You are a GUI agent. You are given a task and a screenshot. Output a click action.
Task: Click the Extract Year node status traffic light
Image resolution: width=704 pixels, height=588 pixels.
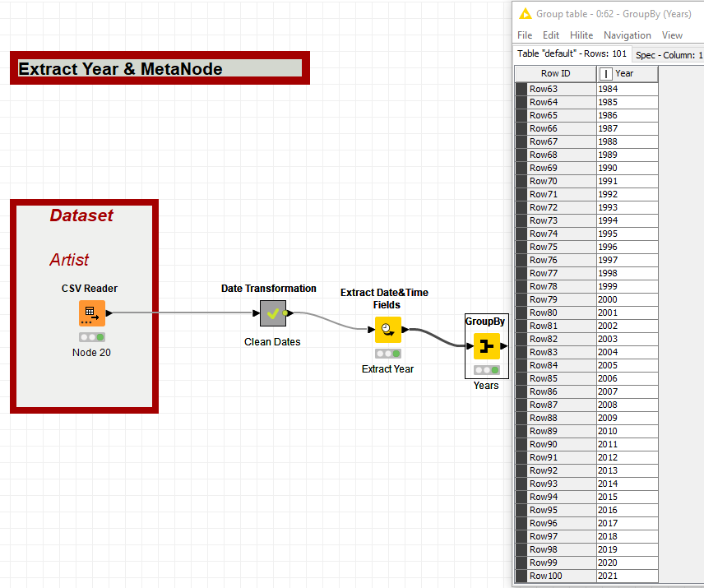(388, 354)
